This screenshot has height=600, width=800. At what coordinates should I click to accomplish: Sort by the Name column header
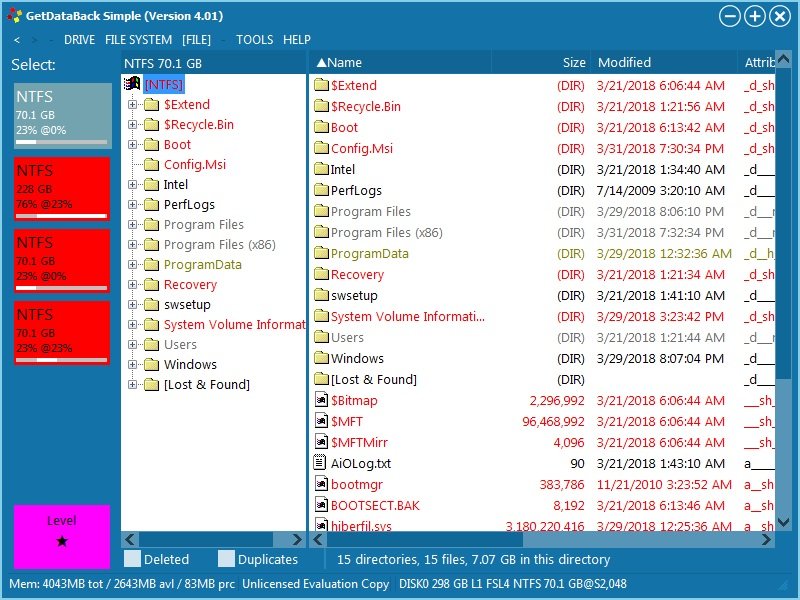pyautogui.click(x=400, y=62)
